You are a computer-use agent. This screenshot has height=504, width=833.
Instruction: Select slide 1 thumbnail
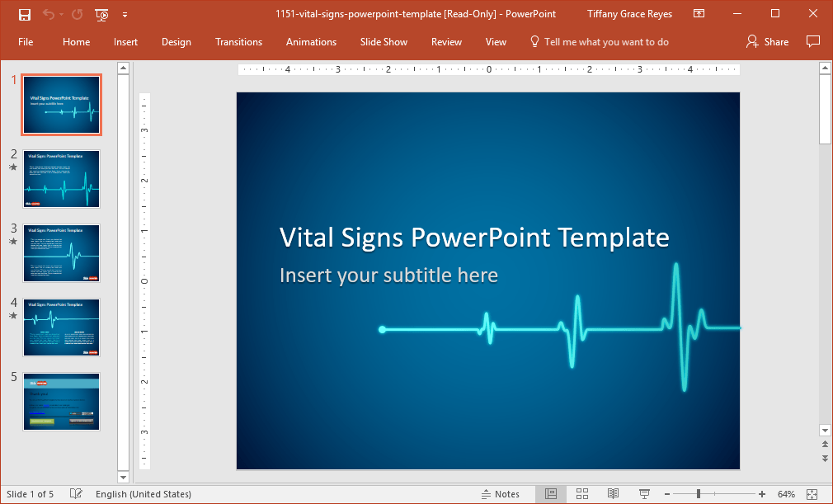pos(62,105)
